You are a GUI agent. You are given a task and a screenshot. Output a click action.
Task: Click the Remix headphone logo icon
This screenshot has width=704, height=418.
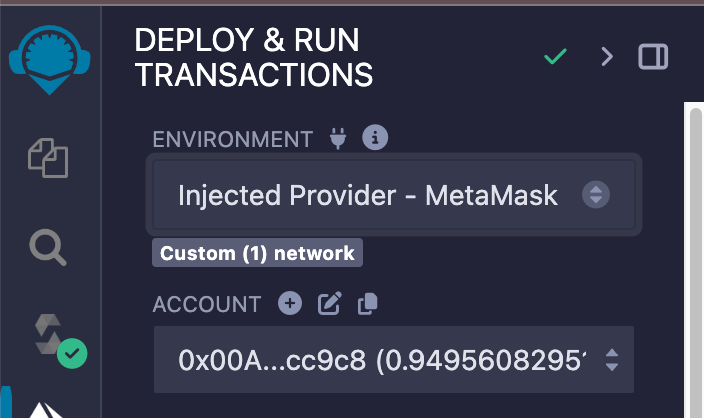click(x=49, y=60)
